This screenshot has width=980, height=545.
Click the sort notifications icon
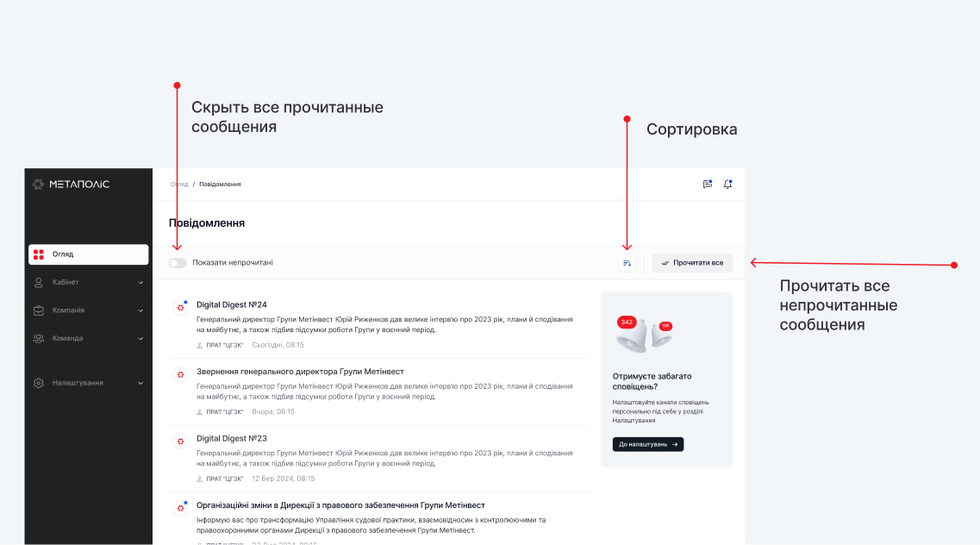[x=627, y=263]
